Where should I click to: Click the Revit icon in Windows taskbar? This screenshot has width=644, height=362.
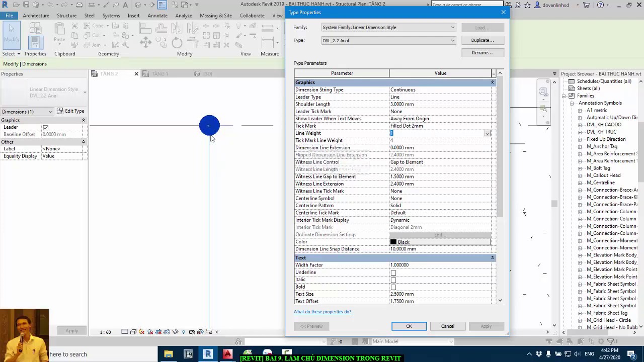[207, 354]
